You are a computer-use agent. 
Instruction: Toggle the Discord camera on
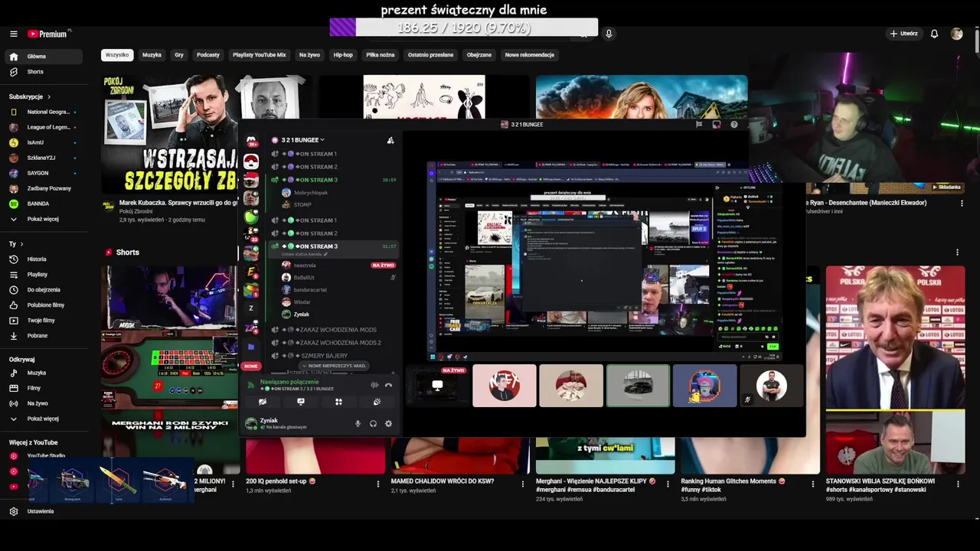click(263, 402)
